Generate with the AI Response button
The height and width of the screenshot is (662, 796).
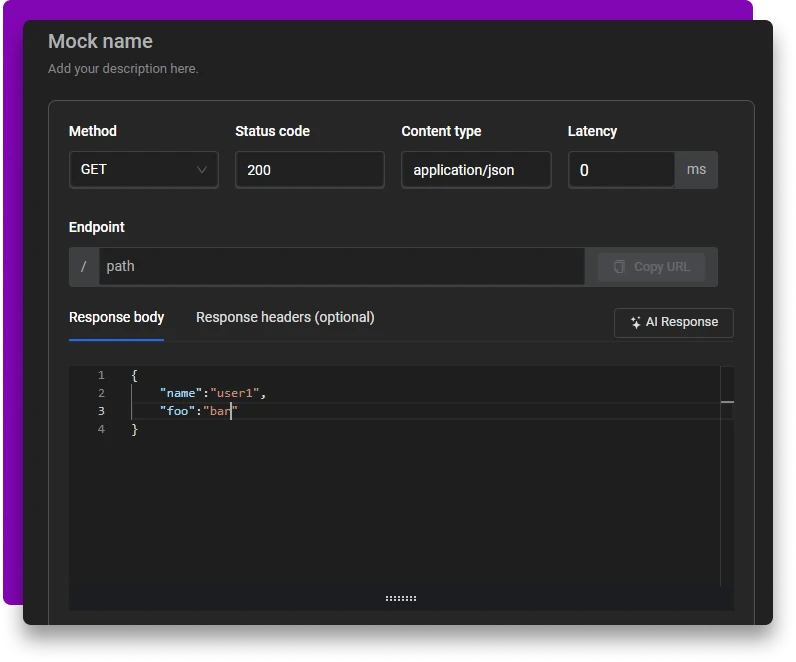[674, 322]
